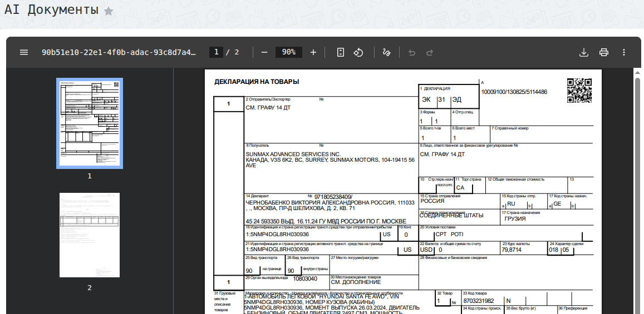Click the 90% zoom level field
644x314 pixels.
(x=288, y=52)
